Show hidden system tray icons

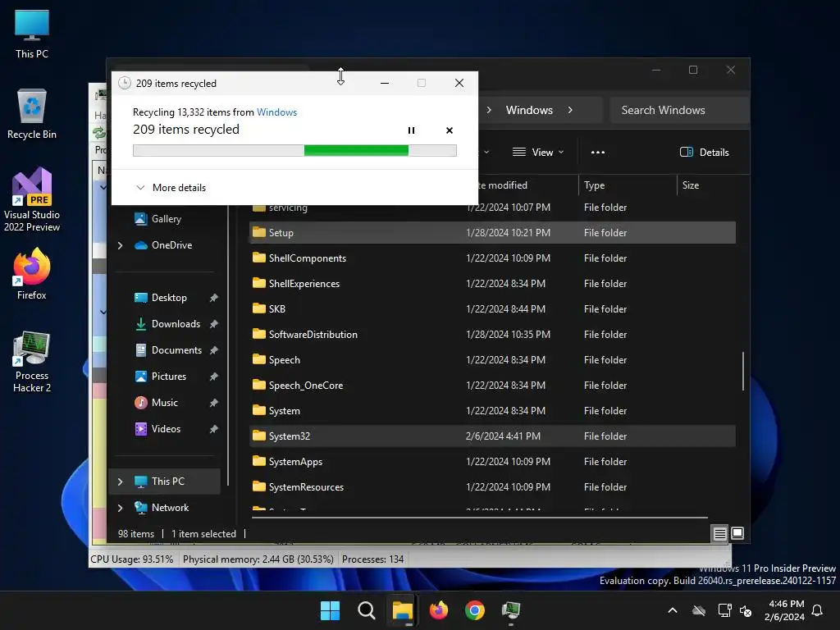(673, 610)
